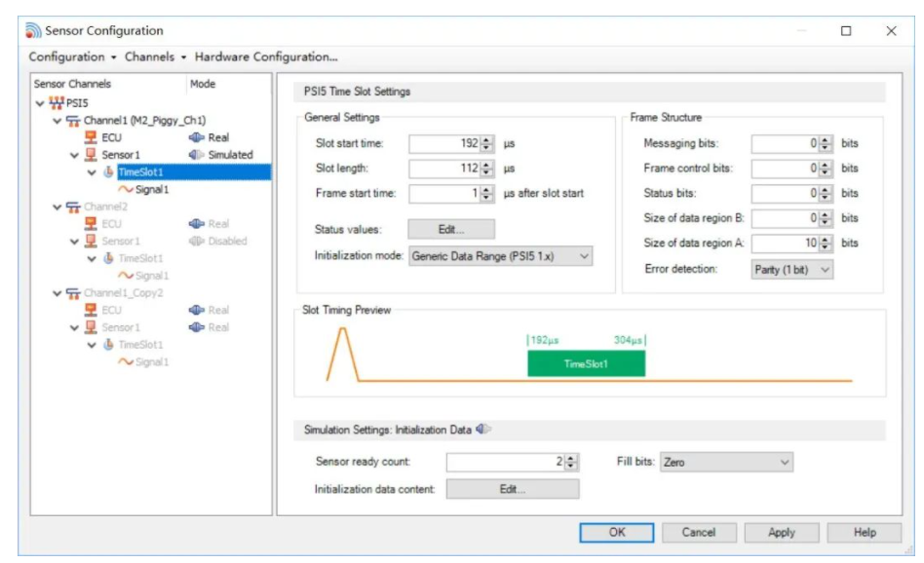
Task: Click the Channel1 (M2_Piggy_Ch1) network icon
Action: (73, 121)
